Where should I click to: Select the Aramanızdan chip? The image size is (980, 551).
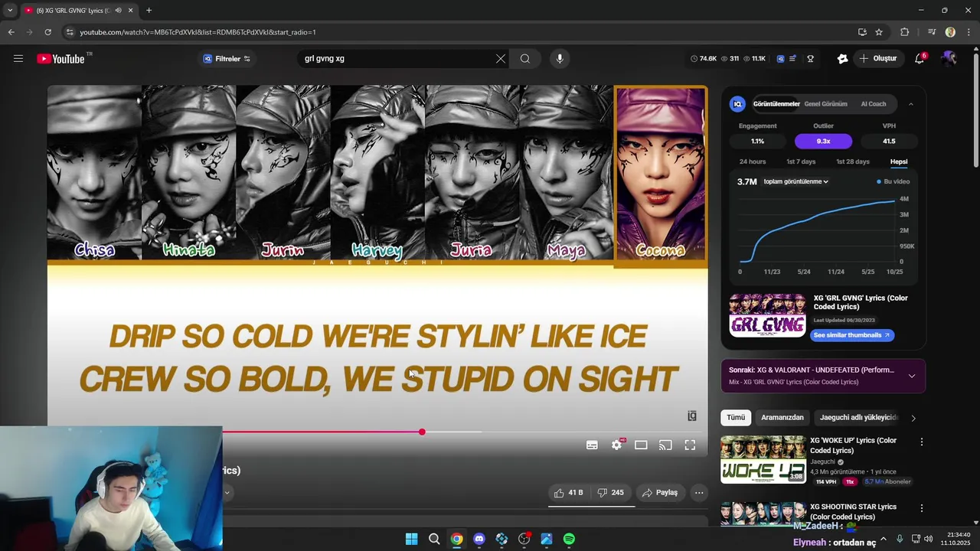point(782,418)
